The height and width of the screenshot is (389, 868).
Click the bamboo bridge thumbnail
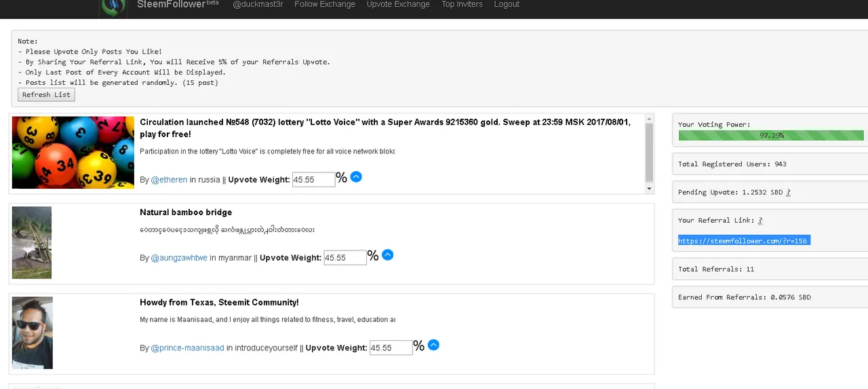coord(32,242)
